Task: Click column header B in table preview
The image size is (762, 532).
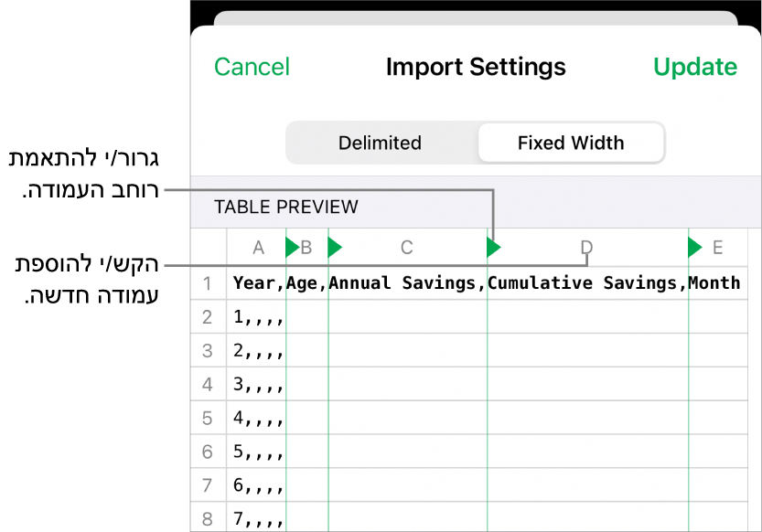Action: pos(307,247)
